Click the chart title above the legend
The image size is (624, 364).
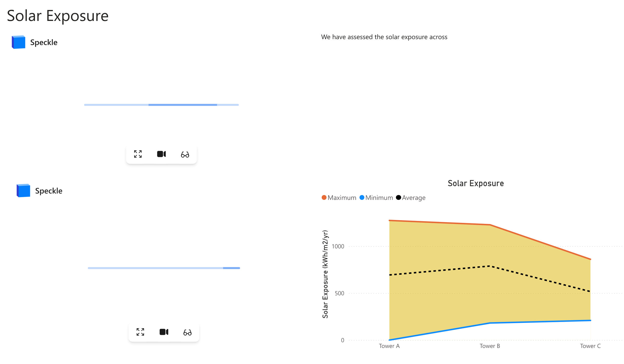pyautogui.click(x=476, y=183)
